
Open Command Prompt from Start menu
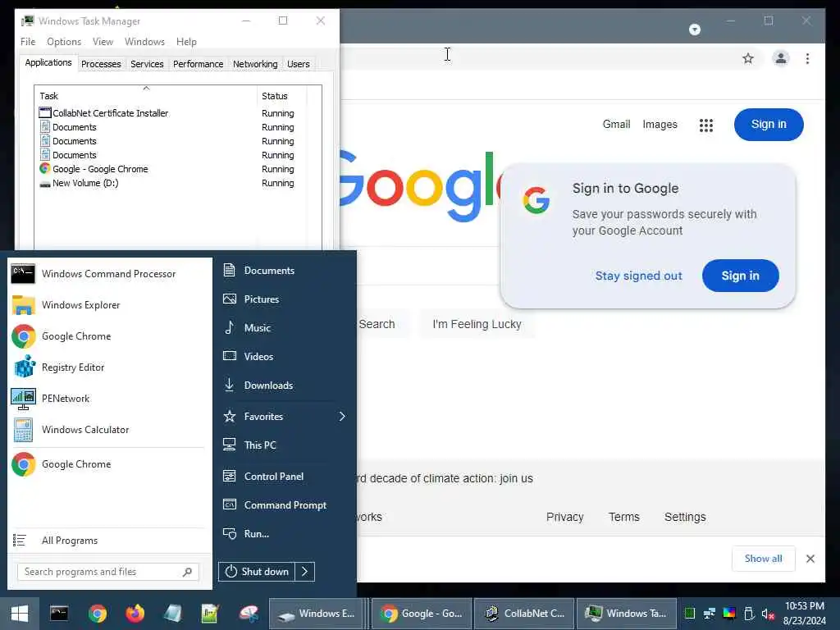(x=285, y=505)
